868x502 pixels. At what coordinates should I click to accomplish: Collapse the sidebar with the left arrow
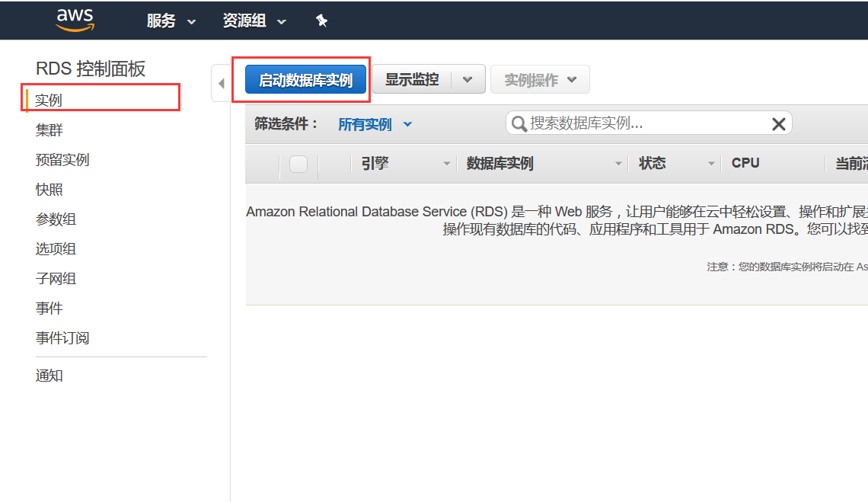221,83
